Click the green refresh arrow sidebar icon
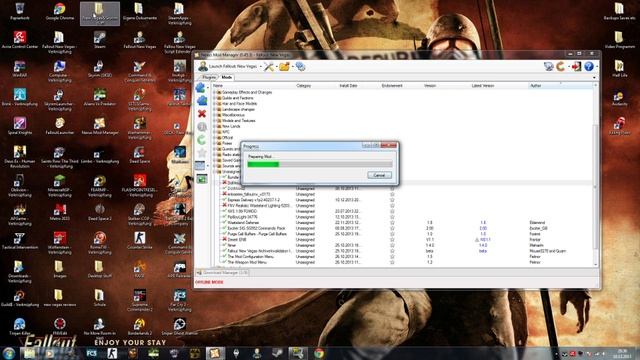The height and width of the screenshot is (360, 640). click(x=202, y=140)
